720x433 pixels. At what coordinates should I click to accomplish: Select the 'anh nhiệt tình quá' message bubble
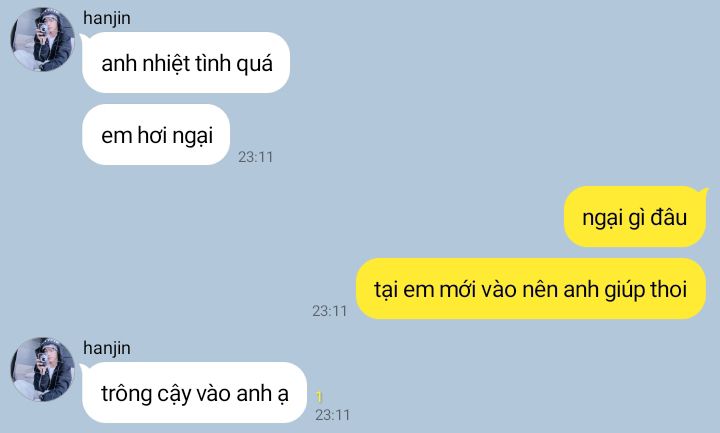pyautogui.click(x=186, y=62)
